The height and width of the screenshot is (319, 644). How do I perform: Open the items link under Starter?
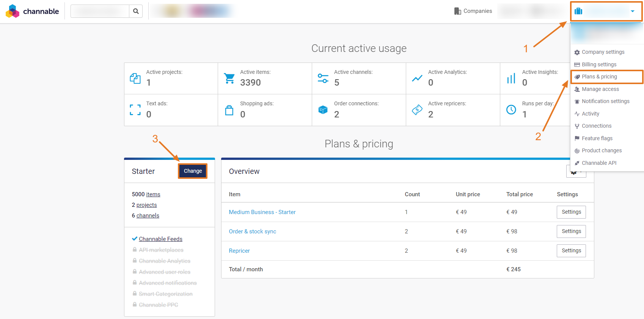[x=153, y=194]
